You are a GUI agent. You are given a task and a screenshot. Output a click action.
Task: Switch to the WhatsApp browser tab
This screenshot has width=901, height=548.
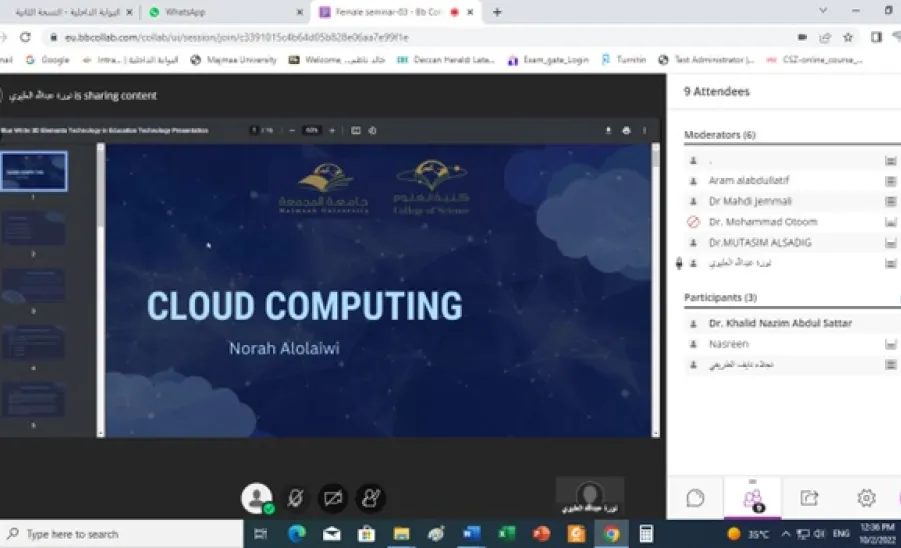tap(224, 12)
